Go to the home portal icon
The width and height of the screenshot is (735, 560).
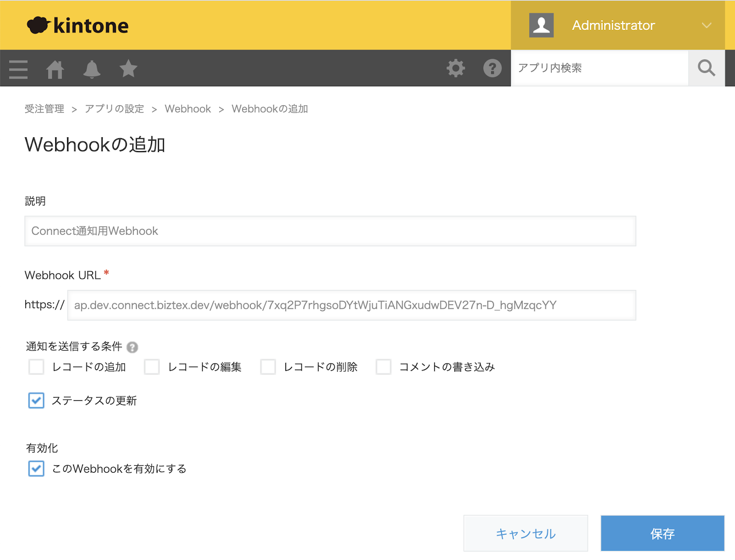(55, 69)
